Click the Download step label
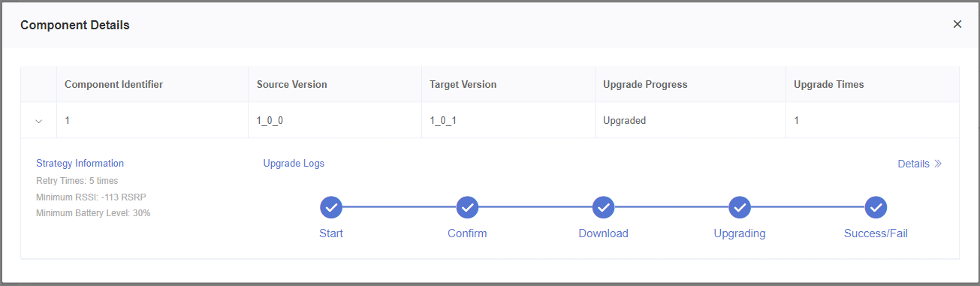 coord(604,233)
